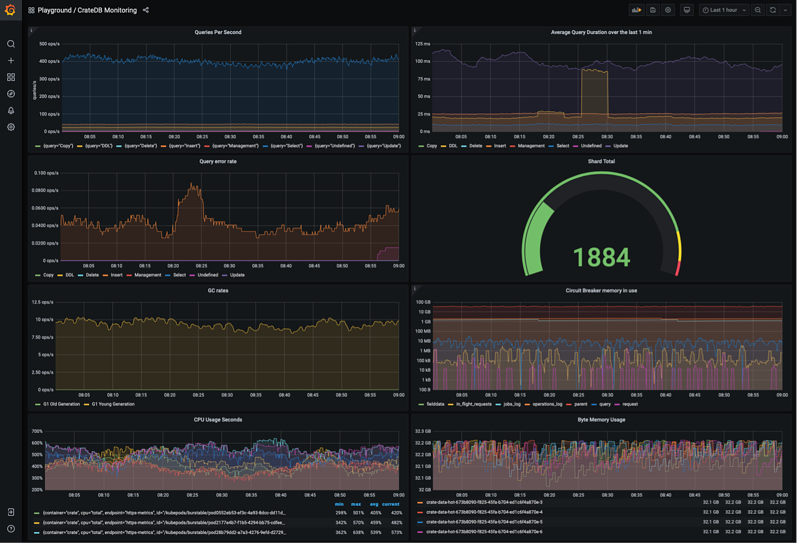Click blue swatch for crate-data-hot ...870e-5 series
This screenshot has height=545, width=799.
[420, 523]
